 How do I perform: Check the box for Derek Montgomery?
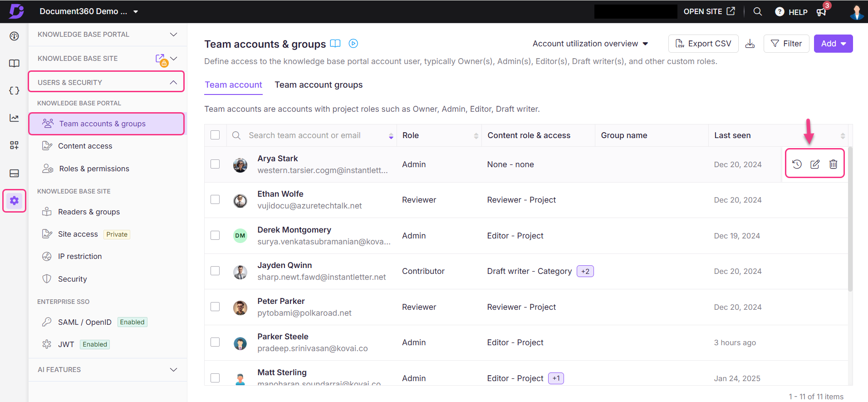[215, 235]
